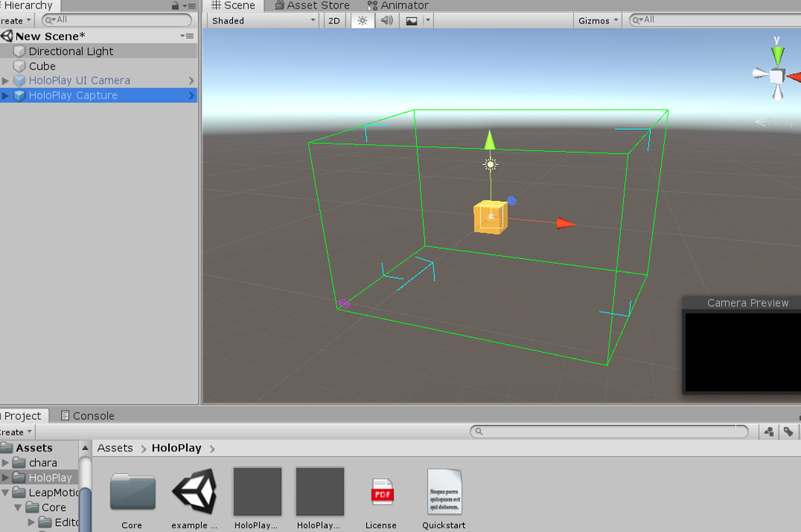Click the Camera Preview title bar

(742, 303)
